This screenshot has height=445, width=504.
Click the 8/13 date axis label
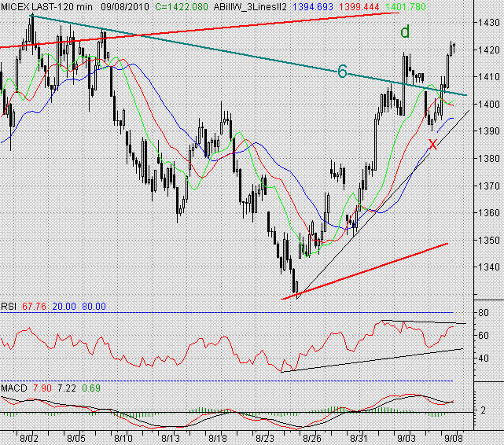coord(171,438)
